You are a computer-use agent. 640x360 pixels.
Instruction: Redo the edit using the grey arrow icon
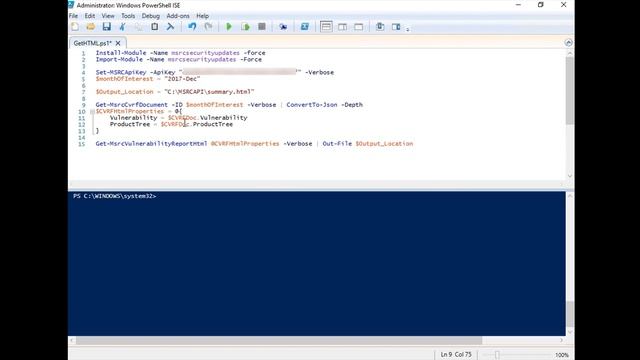coord(208,27)
